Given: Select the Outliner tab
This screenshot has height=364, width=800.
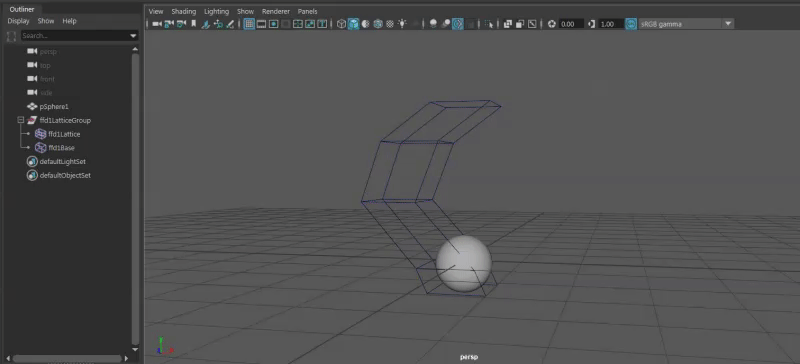Looking at the screenshot, I should pos(22,9).
